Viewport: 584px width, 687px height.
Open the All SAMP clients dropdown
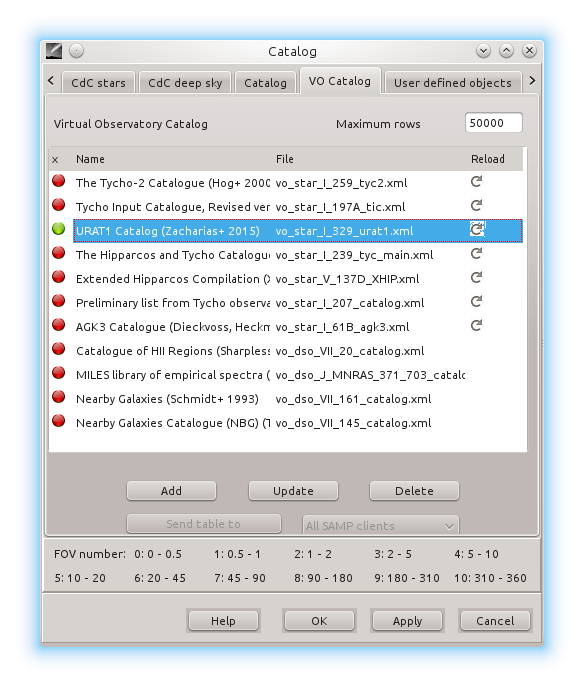381,525
